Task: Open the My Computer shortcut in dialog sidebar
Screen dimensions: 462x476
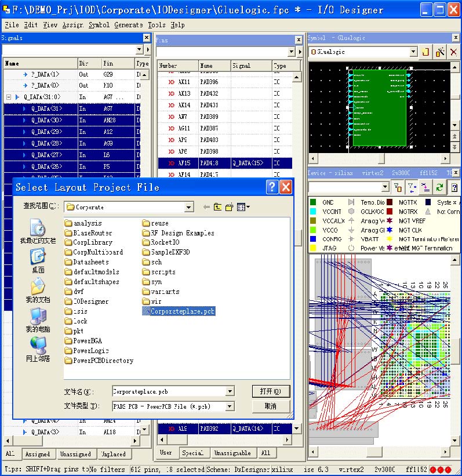Action: (x=38, y=318)
